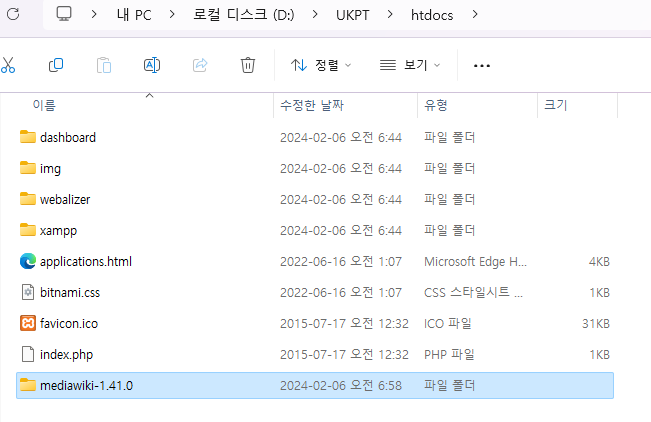
Task: Click the xampp folder icon
Action: tap(28, 230)
